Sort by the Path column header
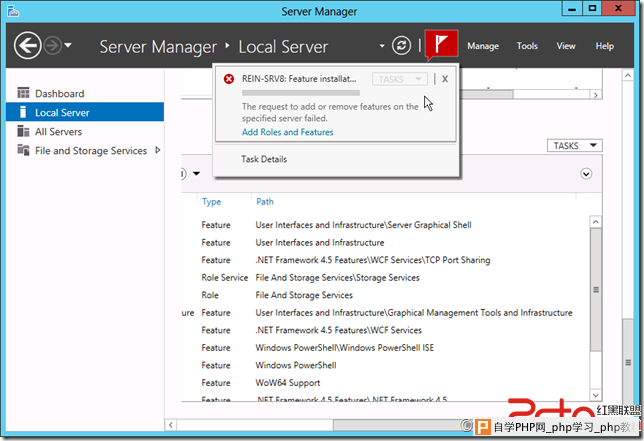644x441 pixels. pos(265,202)
